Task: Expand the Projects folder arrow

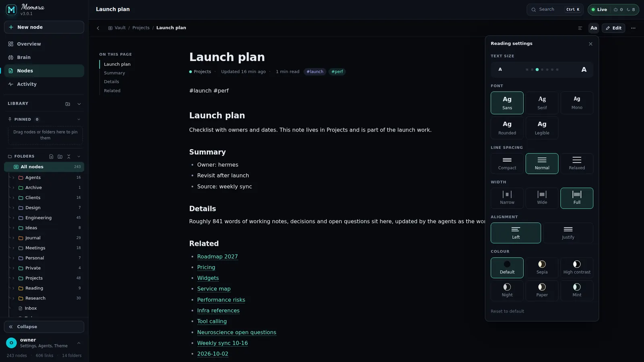Action: pos(13,278)
